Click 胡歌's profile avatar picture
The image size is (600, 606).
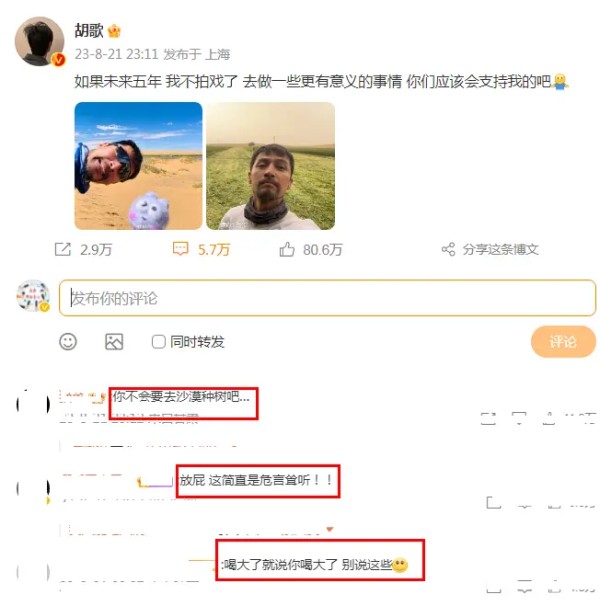39,41
